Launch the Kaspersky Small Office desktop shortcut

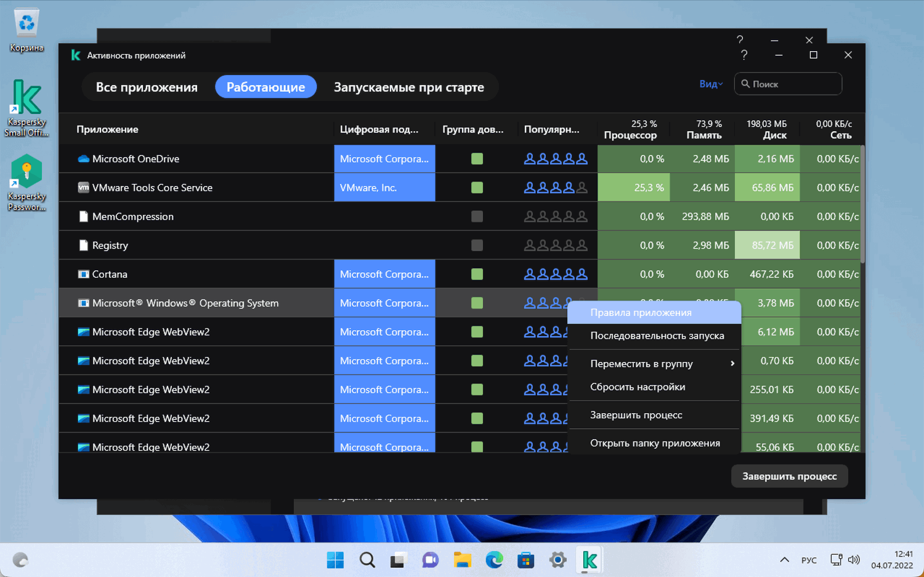[26, 108]
